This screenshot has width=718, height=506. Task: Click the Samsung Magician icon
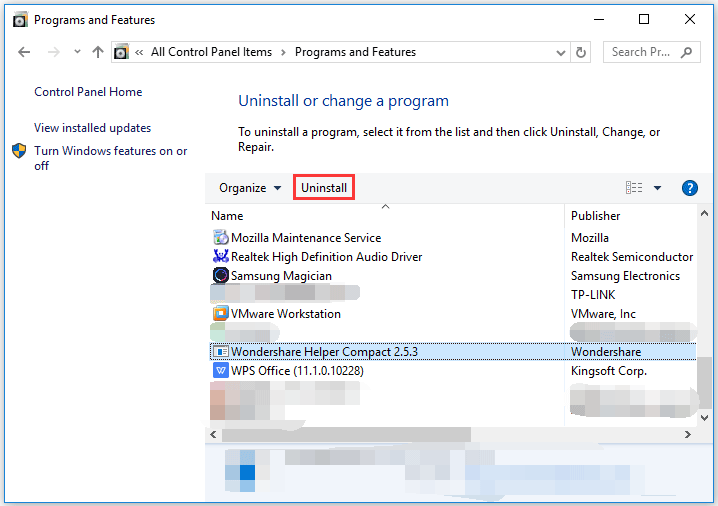click(221, 276)
